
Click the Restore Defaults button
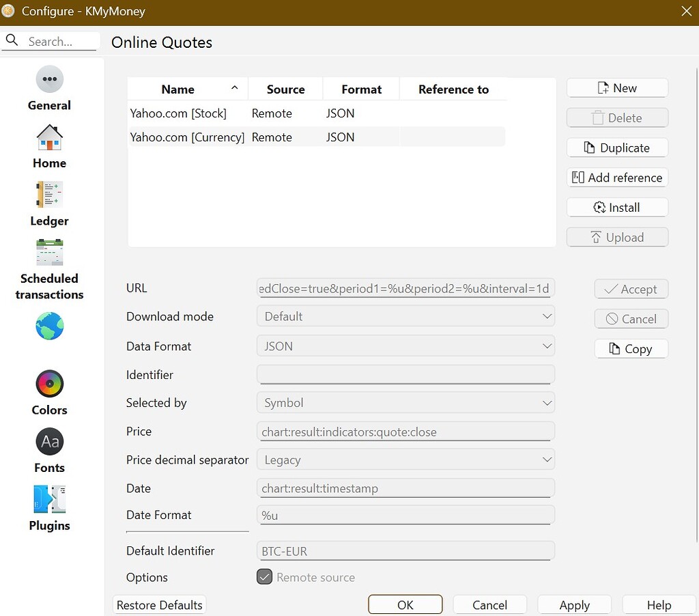[x=159, y=605]
